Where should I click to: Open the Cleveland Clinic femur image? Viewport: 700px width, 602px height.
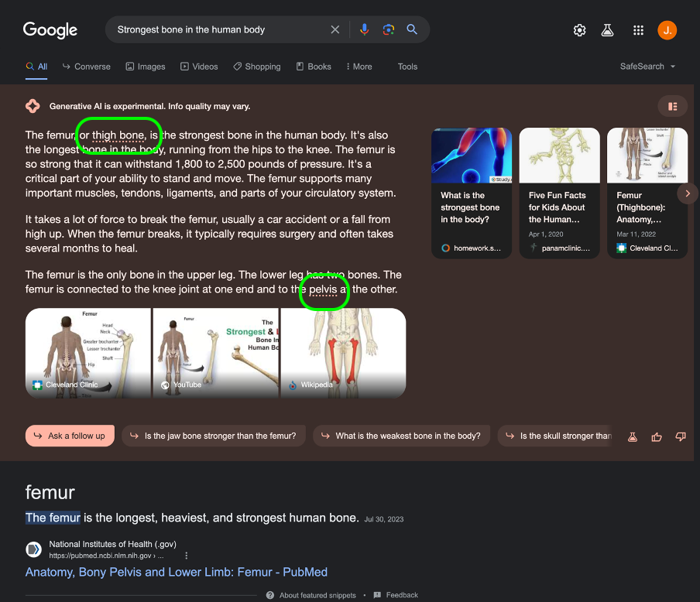coord(88,353)
